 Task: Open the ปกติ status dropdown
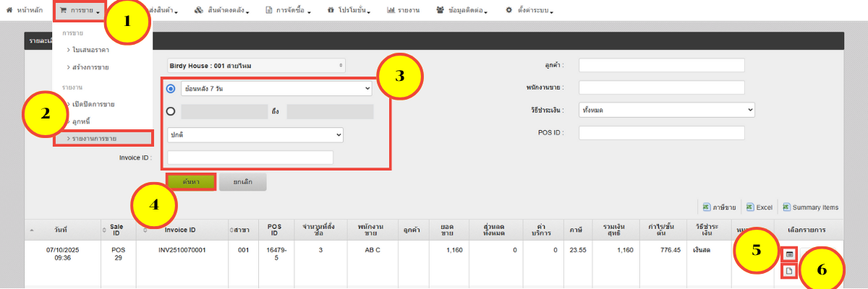point(255,135)
